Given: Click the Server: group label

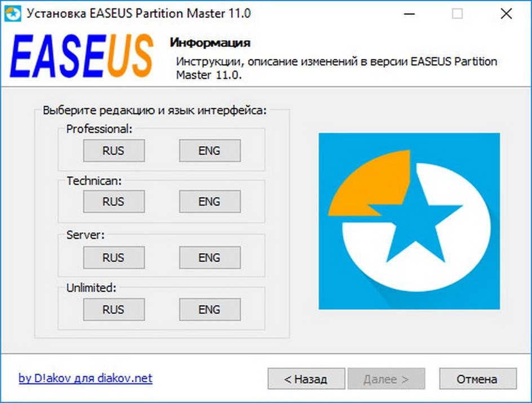Looking at the screenshot, I should coord(86,234).
